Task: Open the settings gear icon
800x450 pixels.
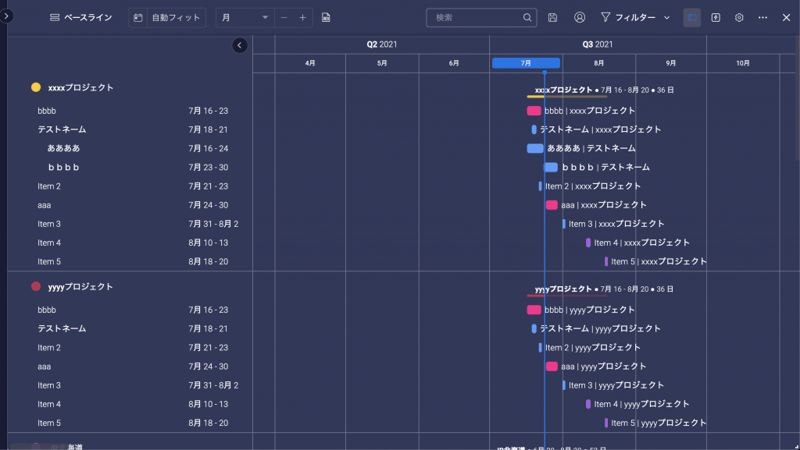Action: (x=739, y=18)
